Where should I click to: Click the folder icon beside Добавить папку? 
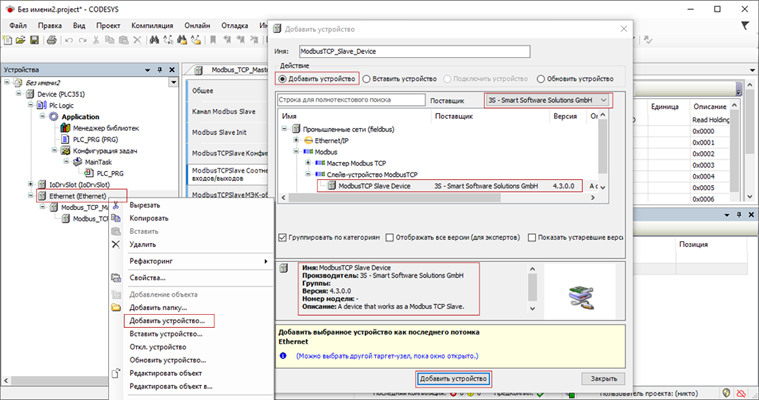pyautogui.click(x=116, y=308)
